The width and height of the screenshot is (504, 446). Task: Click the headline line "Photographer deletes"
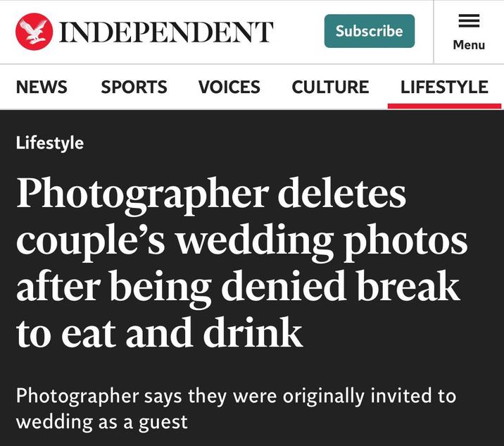click(211, 194)
